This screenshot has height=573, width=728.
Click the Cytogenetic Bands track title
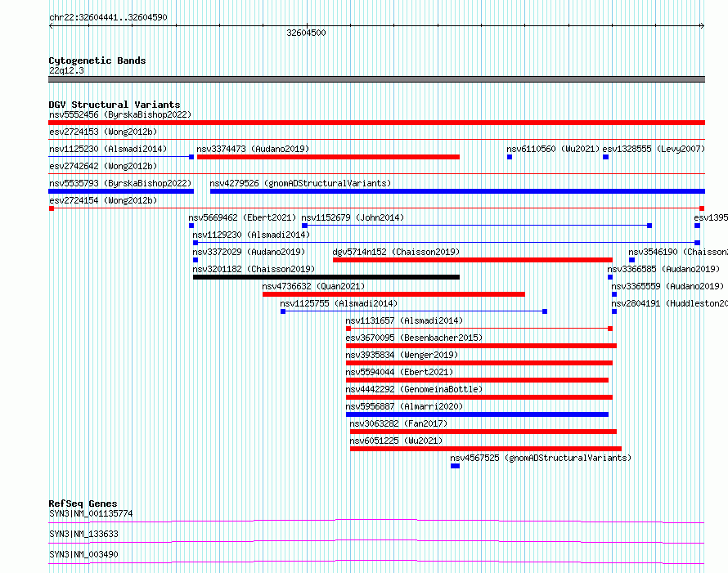click(x=97, y=60)
